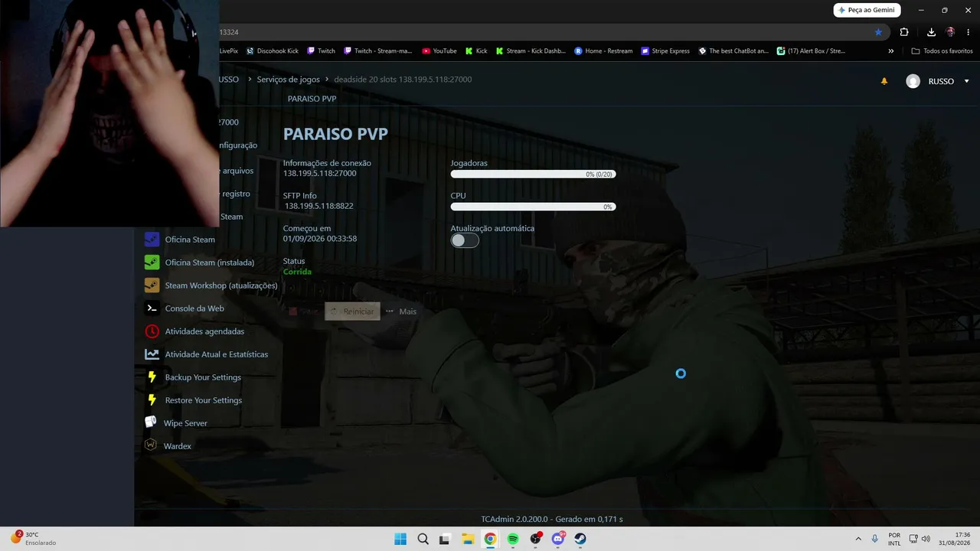Click the weather widget in taskbar

tap(32, 539)
